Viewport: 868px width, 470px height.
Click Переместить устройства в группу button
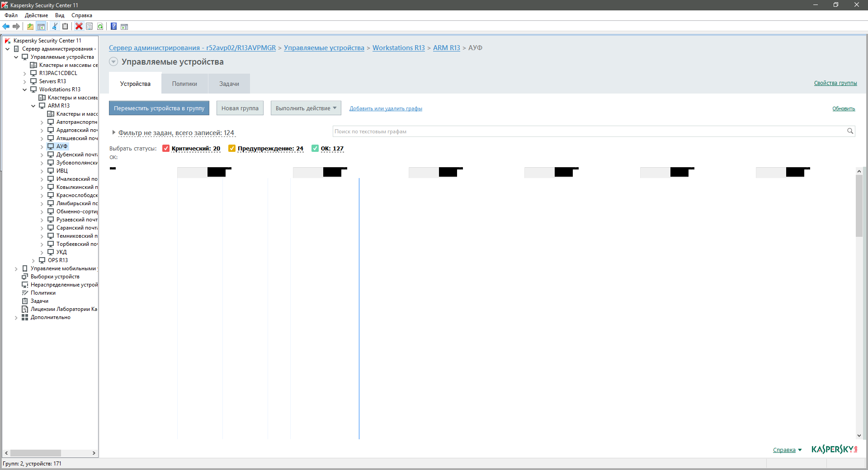coord(159,108)
